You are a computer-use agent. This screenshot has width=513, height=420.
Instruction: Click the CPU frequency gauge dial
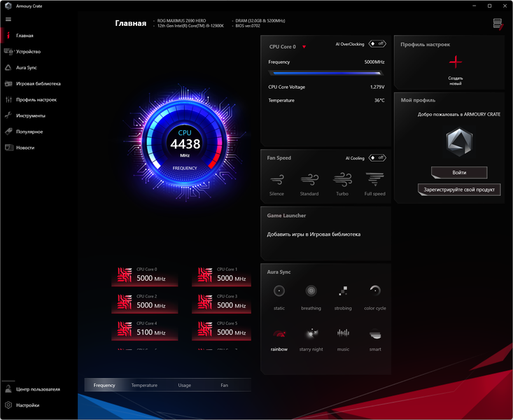[x=185, y=144]
